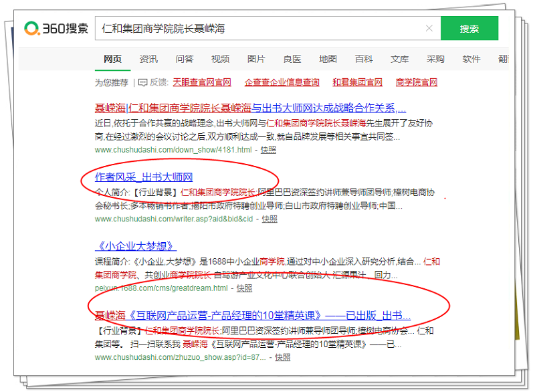Image resolution: width=535 pixels, height=392 pixels.
Task: Select the 文库 tab
Action: [x=400, y=59]
